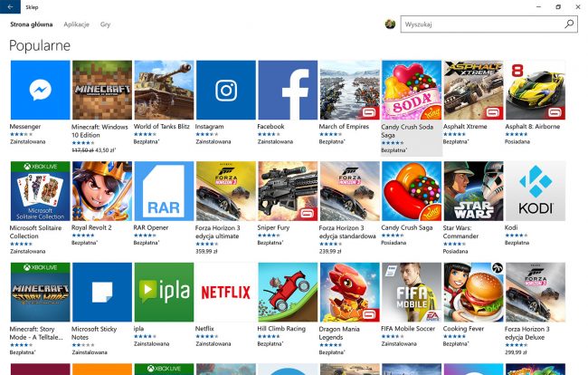Click the Asphalt 8: Airborne icon
The height and width of the screenshot is (375, 588).
click(536, 90)
